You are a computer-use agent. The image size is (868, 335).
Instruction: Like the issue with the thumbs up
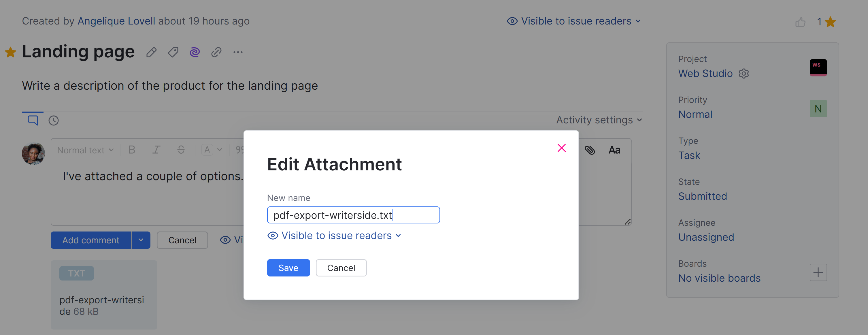point(801,21)
